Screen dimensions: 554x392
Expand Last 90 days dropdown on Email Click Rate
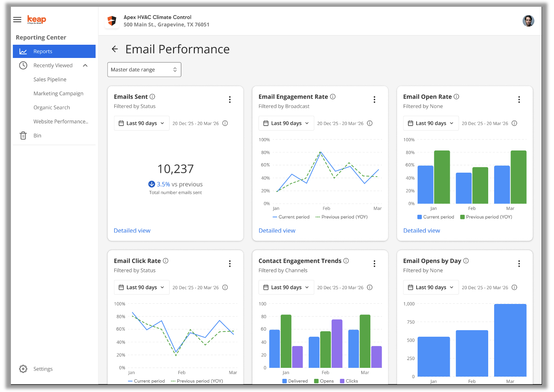tap(142, 287)
